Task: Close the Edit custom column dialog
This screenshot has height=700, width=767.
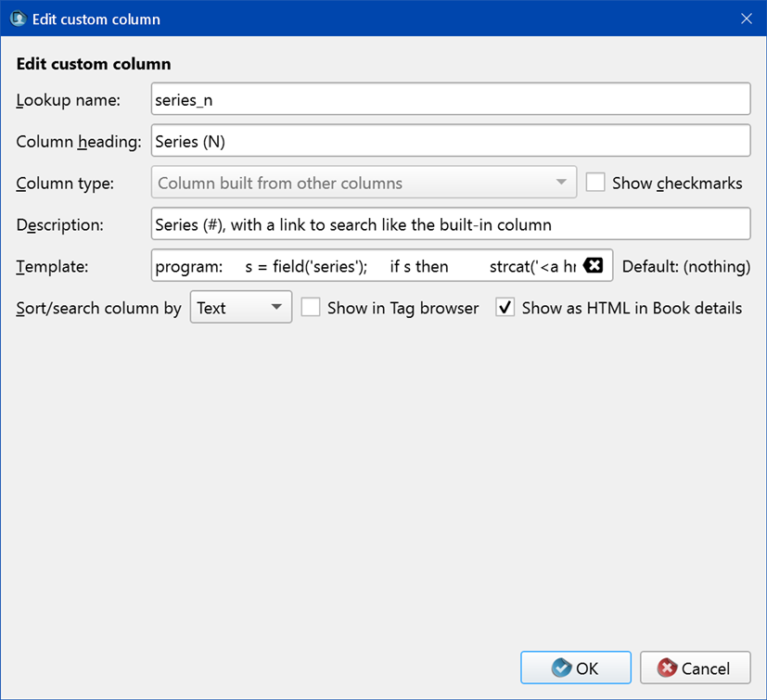Action: point(746,19)
